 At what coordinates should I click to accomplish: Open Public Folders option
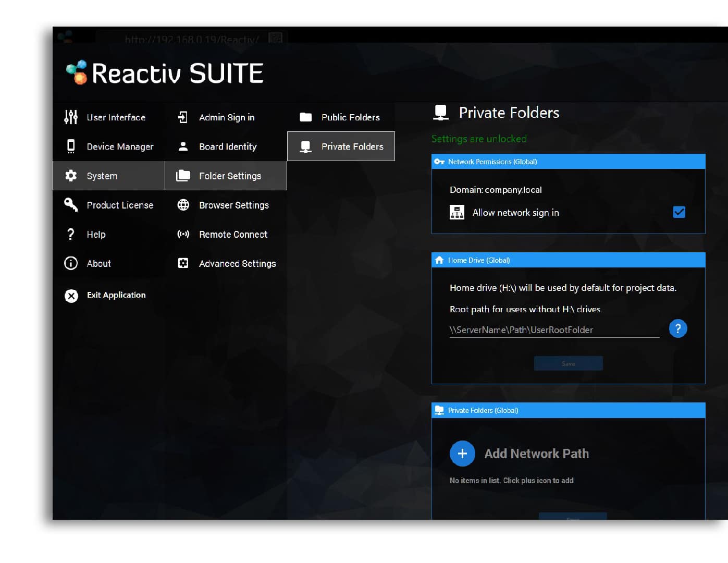(x=341, y=117)
